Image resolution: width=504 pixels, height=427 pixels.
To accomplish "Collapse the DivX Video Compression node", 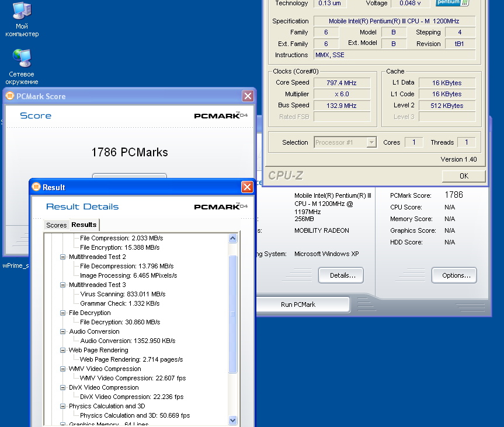I will tap(63, 387).
